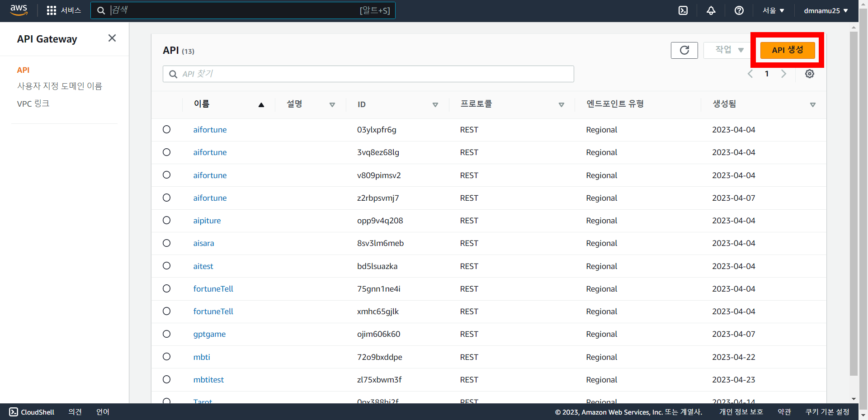
Task: Select radio for fortuneTell 75gnn1ne4i
Action: [x=167, y=288]
